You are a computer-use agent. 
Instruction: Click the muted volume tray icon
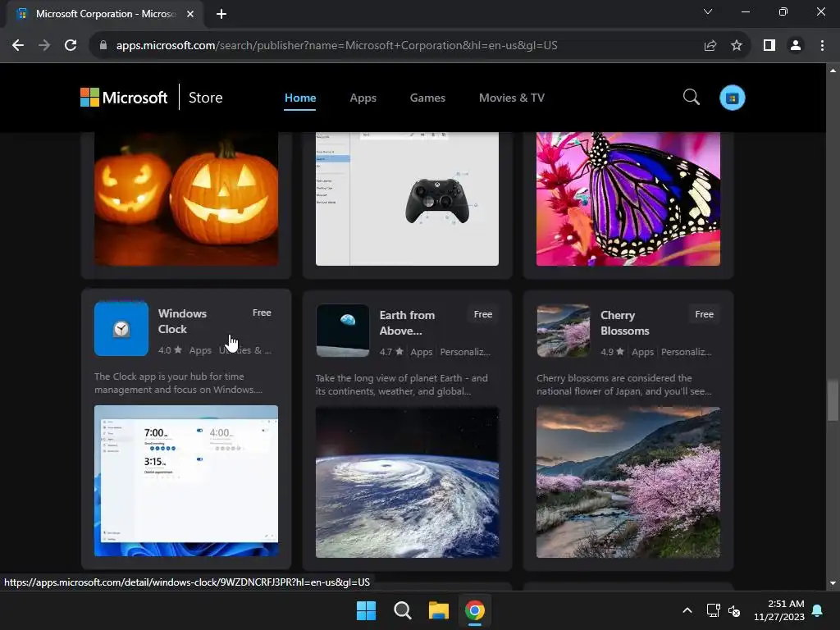(x=734, y=610)
